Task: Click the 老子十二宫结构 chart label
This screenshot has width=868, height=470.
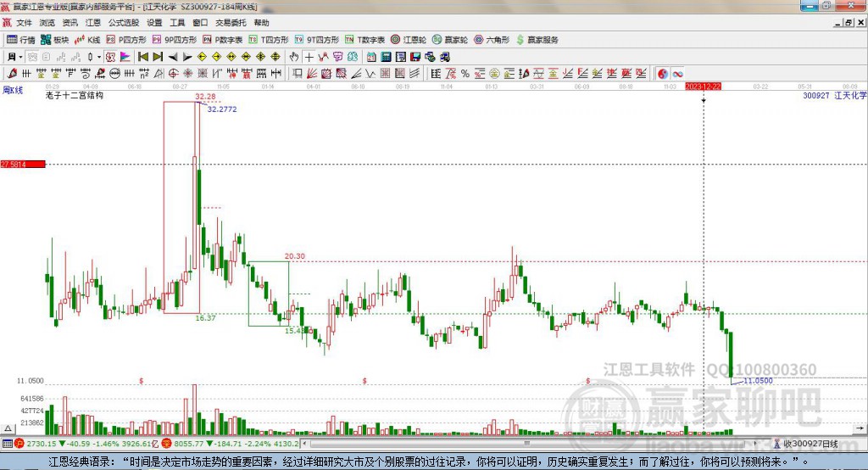Action: click(75, 95)
